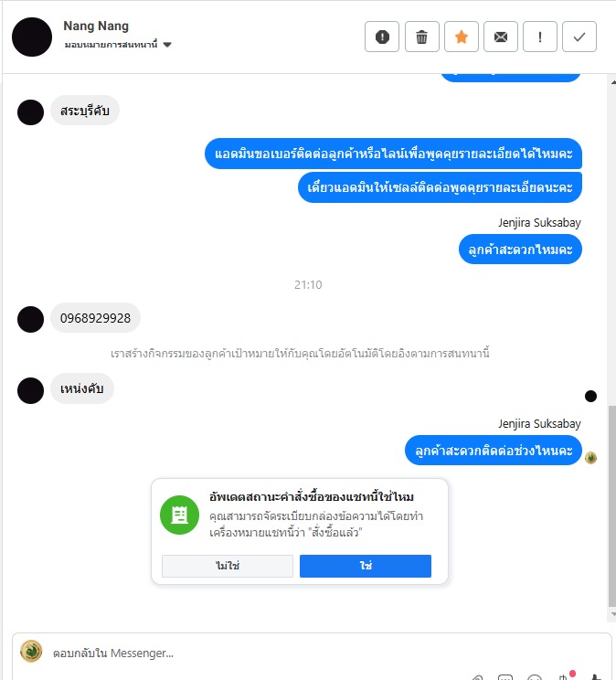
Task: Open saved replies speech bubble icon
Action: point(505,677)
